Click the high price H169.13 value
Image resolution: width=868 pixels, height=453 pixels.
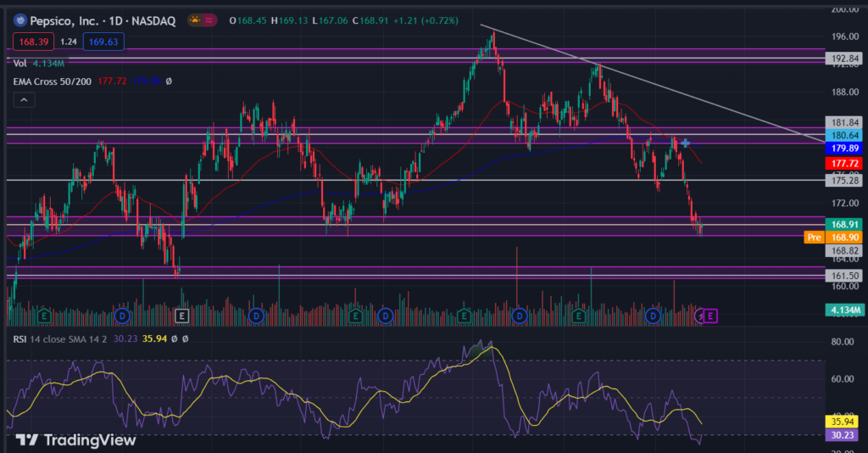pyautogui.click(x=289, y=20)
